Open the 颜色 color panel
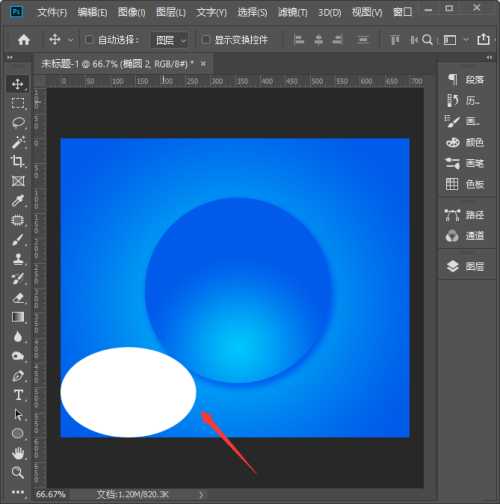The height and width of the screenshot is (504, 500). point(465,143)
